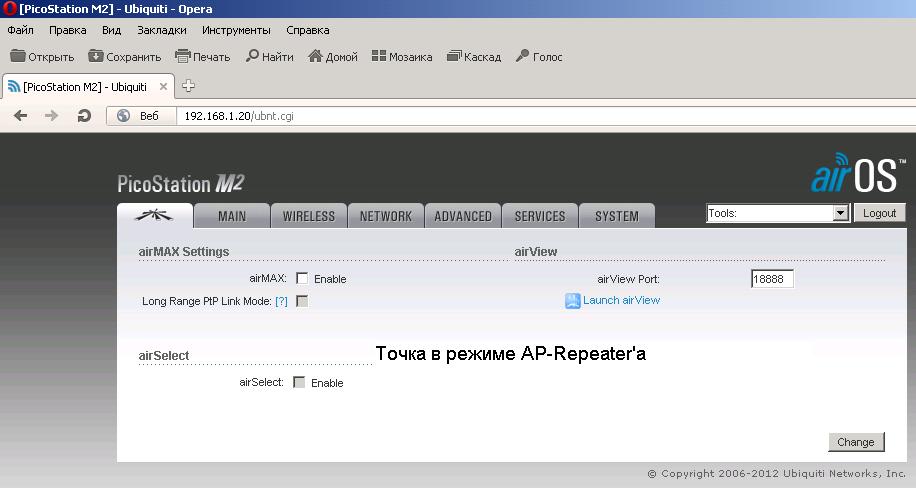Viewport: 916px width, 488px height.
Task: Switch to the MAIN tab
Action: coord(232,216)
